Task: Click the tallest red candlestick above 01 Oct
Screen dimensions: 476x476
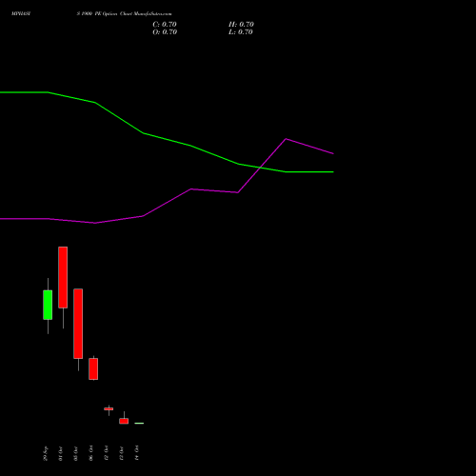Action: pos(63,277)
